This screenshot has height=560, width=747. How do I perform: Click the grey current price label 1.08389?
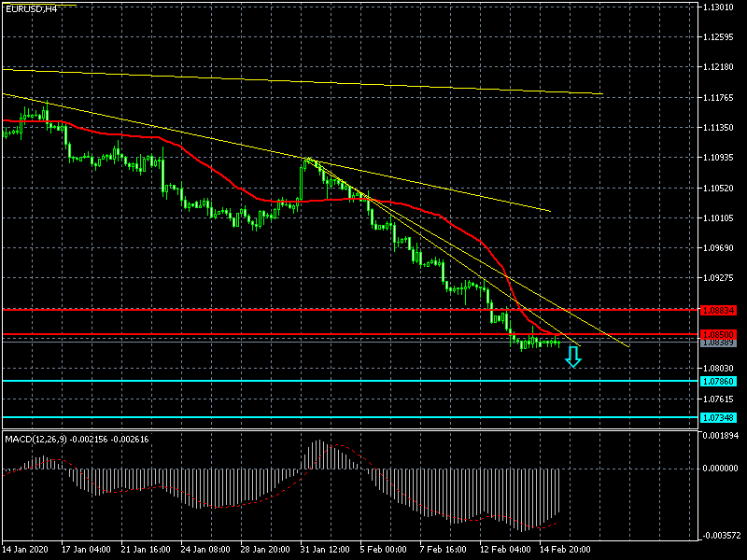[718, 343]
